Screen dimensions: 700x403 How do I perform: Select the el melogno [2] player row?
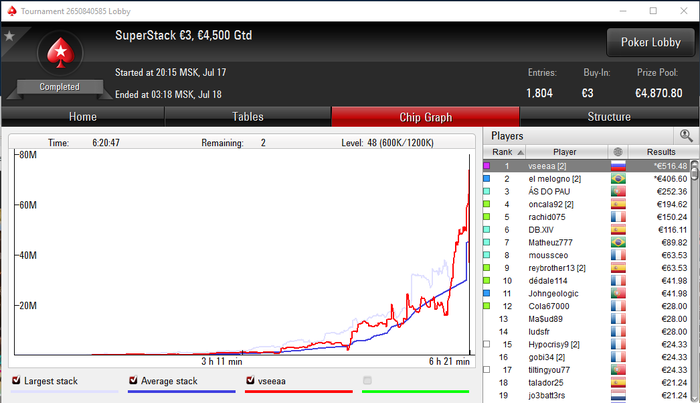(587, 179)
